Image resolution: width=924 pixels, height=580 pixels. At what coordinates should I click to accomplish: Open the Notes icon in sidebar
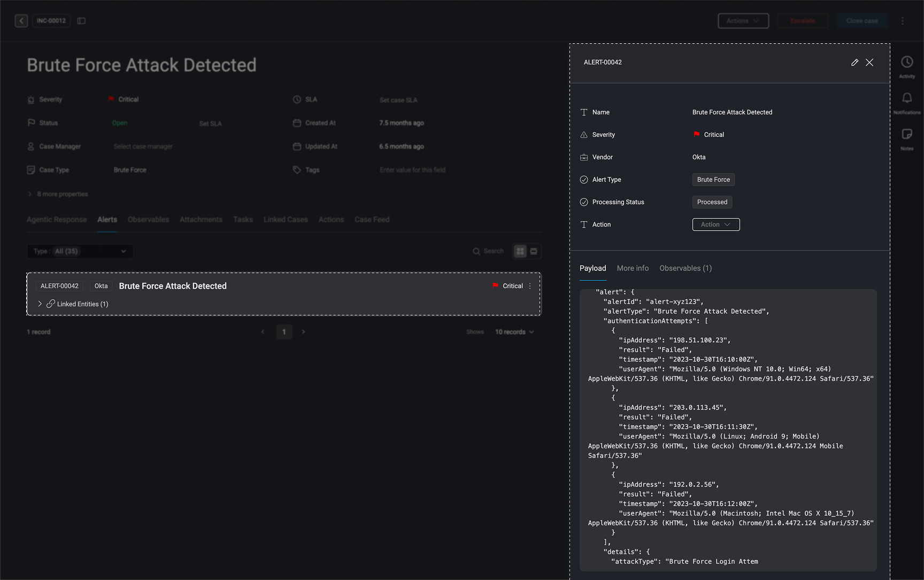click(907, 134)
